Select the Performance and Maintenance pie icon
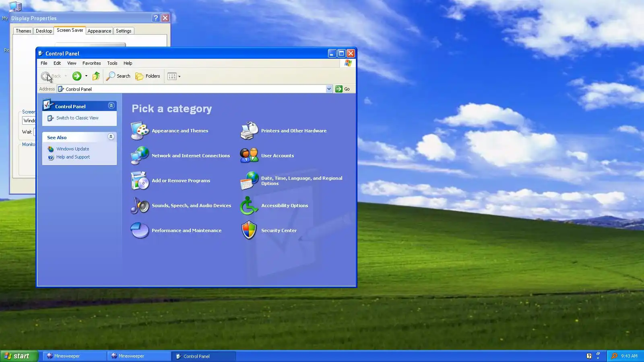 click(x=140, y=230)
